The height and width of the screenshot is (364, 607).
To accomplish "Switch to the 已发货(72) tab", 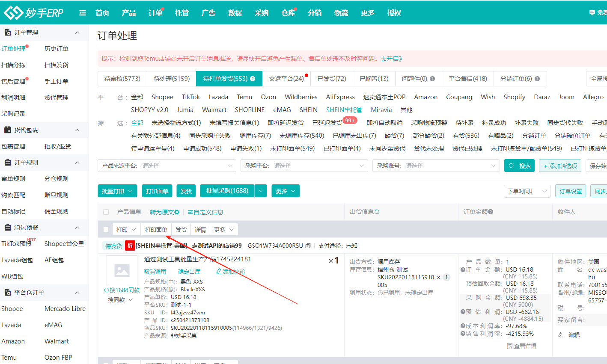I will tap(332, 79).
